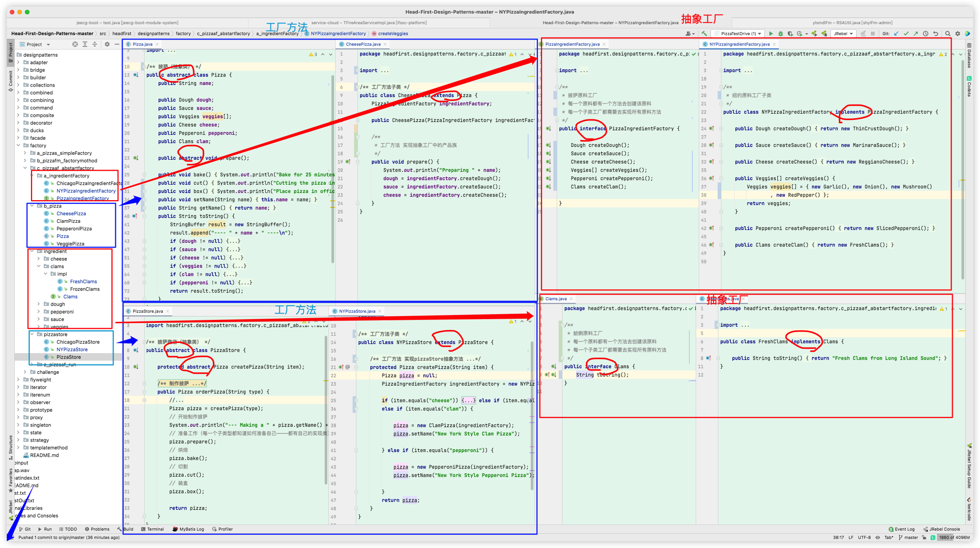
Task: Select ChicagoPizzaStore in project tree
Action: 78,342
